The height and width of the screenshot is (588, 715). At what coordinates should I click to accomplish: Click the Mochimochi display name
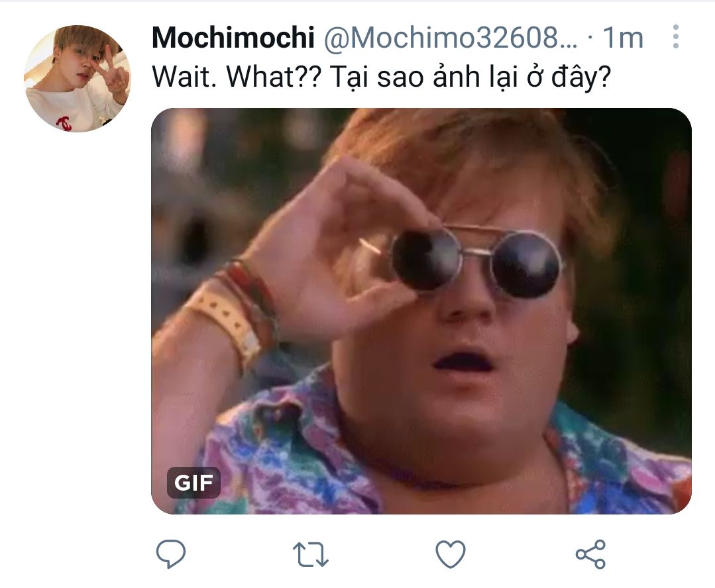[x=233, y=37]
